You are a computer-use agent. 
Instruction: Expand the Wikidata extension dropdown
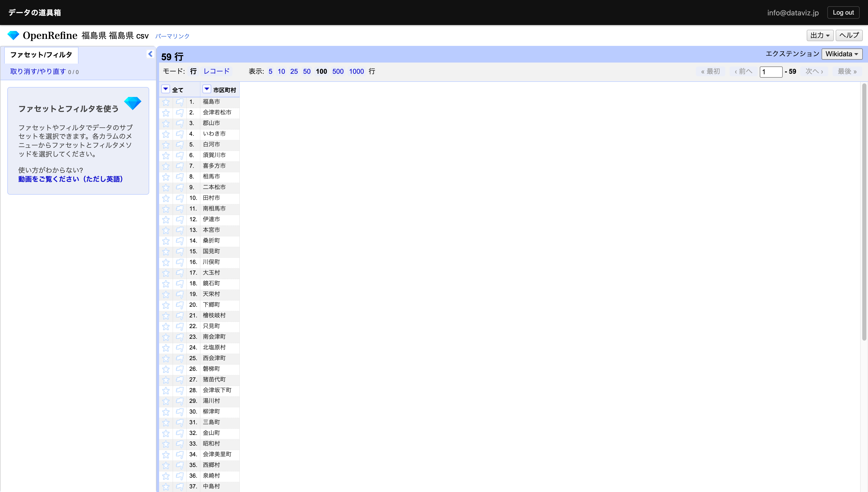[842, 54]
